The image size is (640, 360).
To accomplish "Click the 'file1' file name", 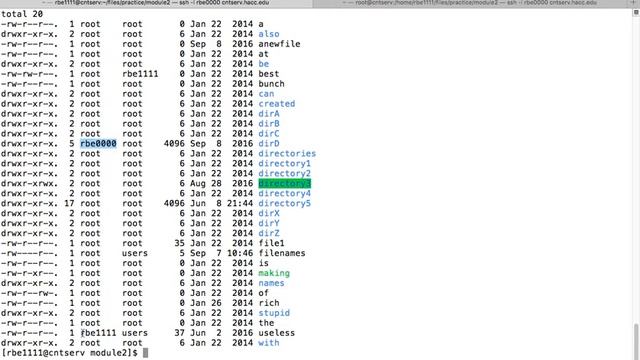I will [x=271, y=243].
